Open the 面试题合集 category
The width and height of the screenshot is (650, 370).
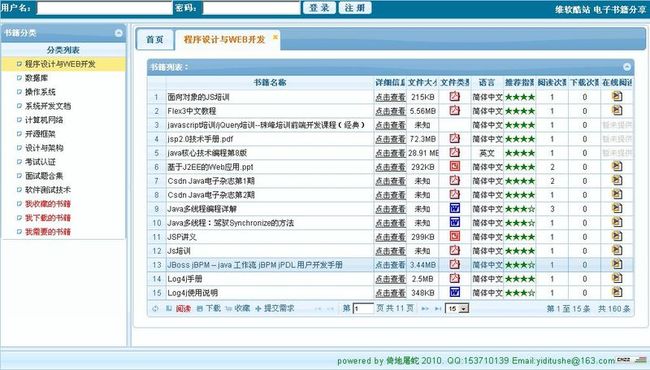coord(44,176)
